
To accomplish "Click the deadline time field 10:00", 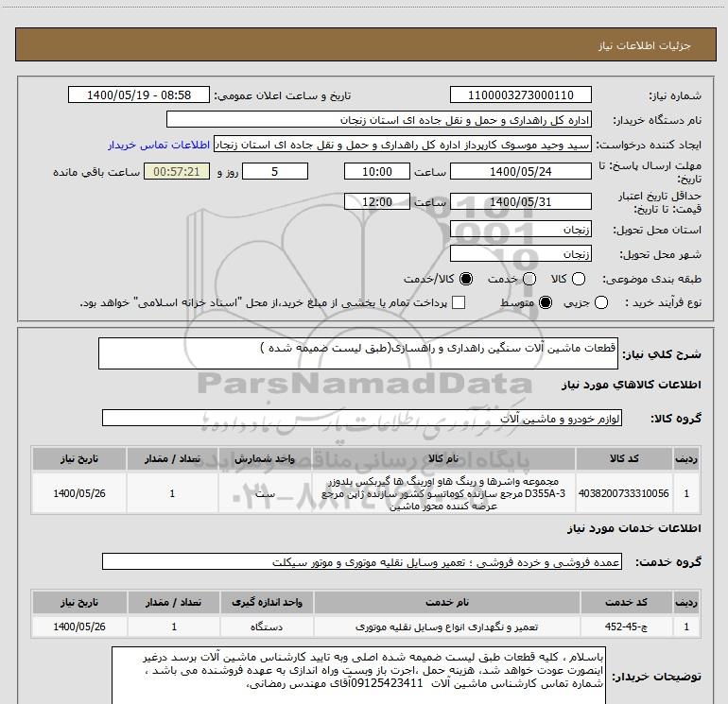I will (377, 171).
